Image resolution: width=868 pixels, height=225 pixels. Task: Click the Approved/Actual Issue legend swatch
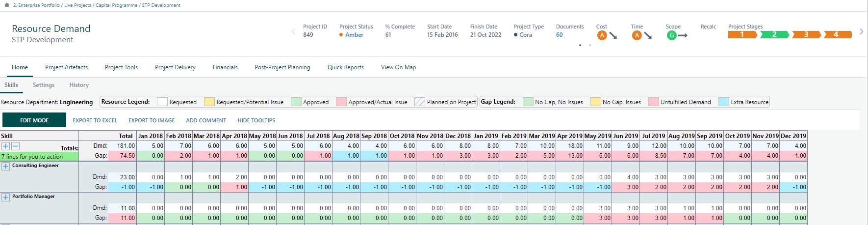[341, 102]
